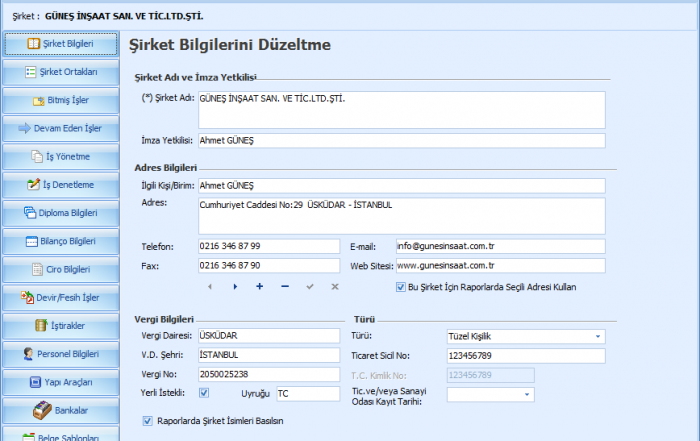700x441 pixels.
Task: Open the Sanayi Odası Kayıt Tarihi date dropdown
Action: pyautogui.click(x=598, y=394)
